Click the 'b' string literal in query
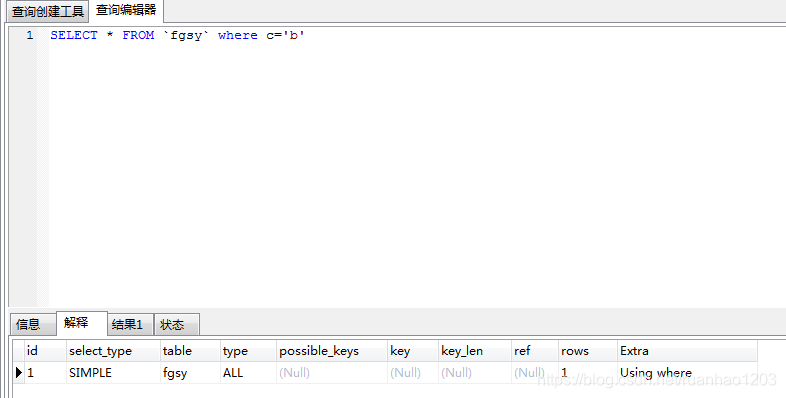This screenshot has height=398, width=786. coord(294,35)
